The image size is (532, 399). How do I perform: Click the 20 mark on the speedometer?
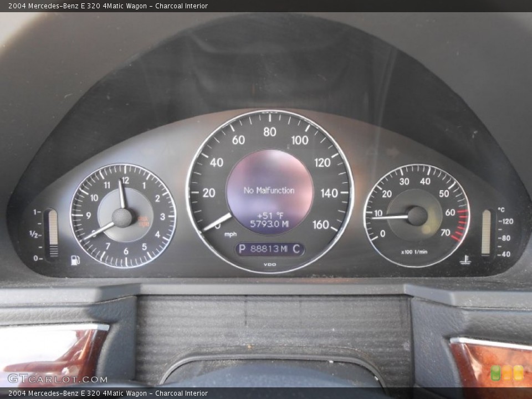tap(209, 193)
